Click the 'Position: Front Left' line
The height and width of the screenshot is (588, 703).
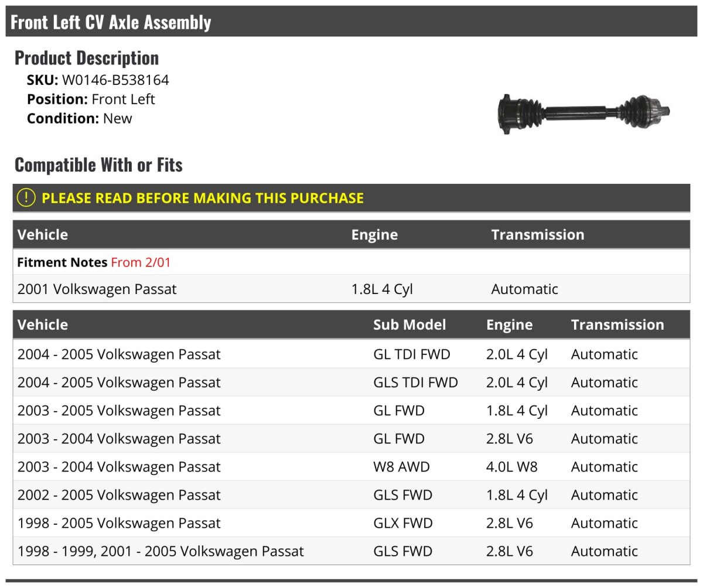point(91,100)
